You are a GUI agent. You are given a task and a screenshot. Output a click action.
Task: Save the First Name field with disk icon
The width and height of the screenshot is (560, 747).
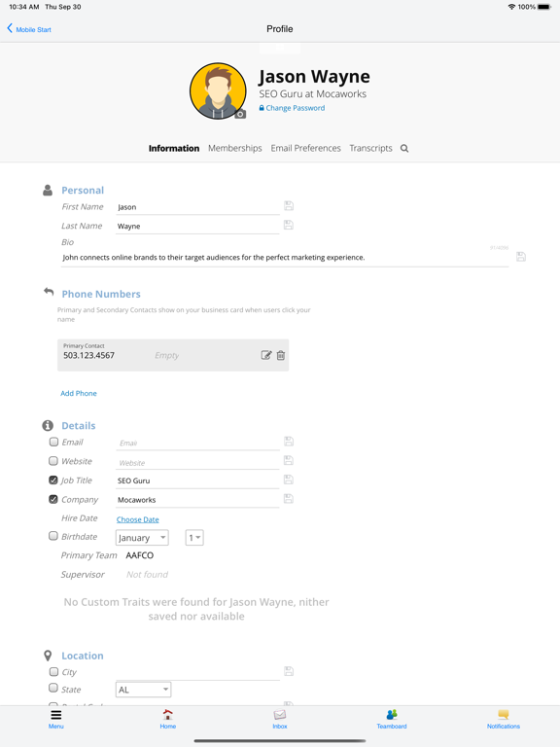tap(289, 206)
